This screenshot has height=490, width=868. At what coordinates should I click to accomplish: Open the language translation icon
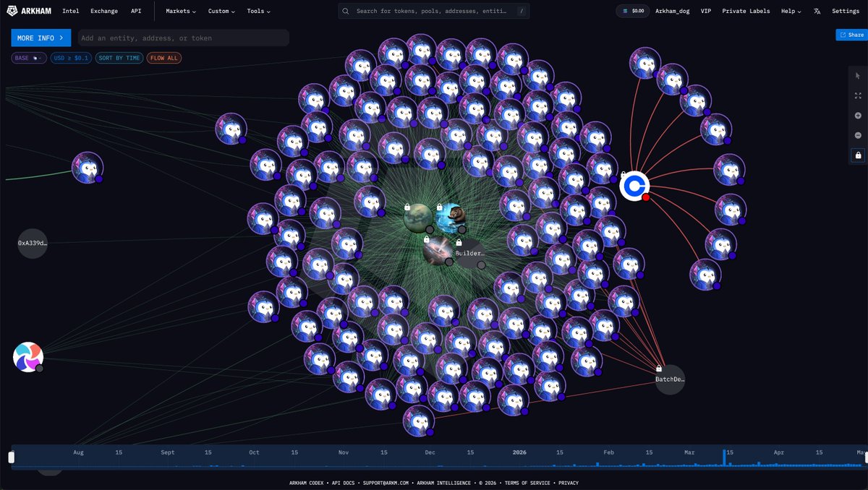point(817,12)
